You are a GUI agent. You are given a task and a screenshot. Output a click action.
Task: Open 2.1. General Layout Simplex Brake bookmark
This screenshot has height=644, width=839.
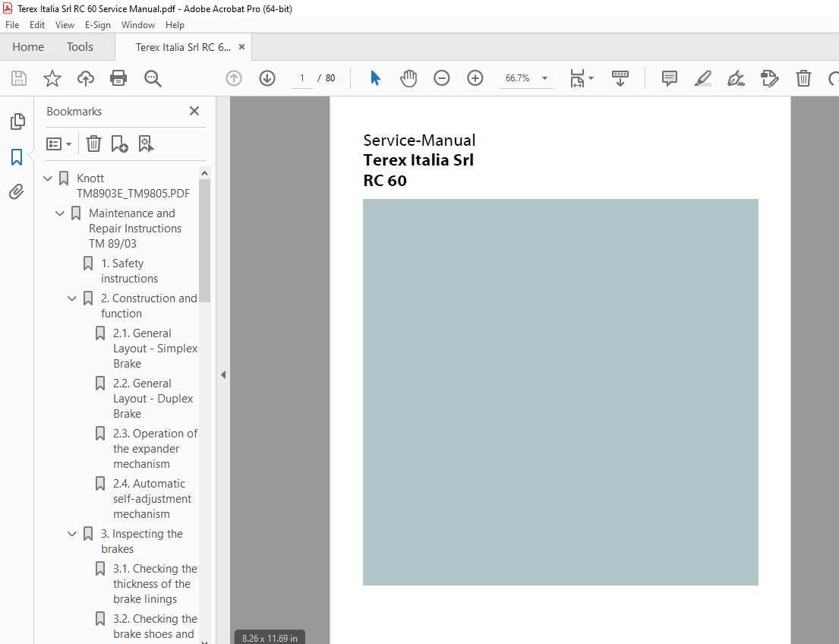click(x=155, y=349)
